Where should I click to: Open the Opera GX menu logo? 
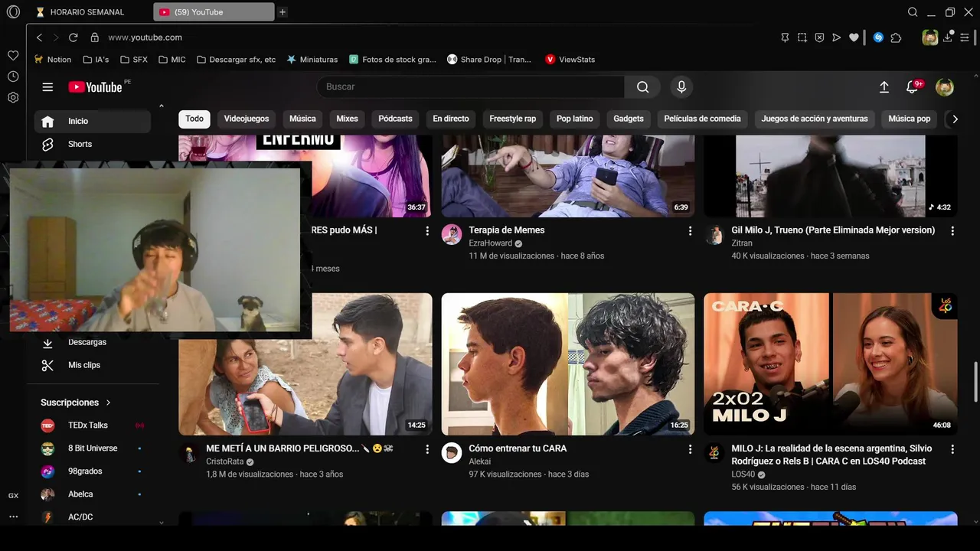point(13,12)
